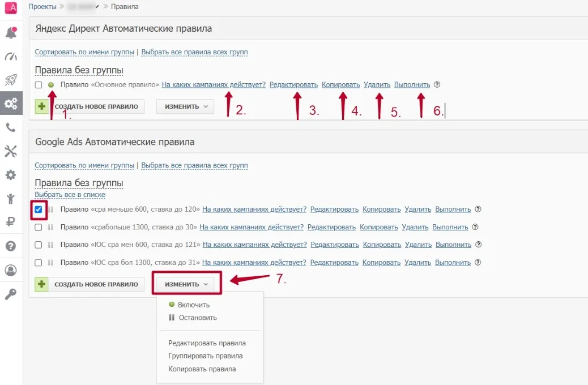
Task: Click «Выбрать все в списке» link
Action: pyautogui.click(x=70, y=195)
